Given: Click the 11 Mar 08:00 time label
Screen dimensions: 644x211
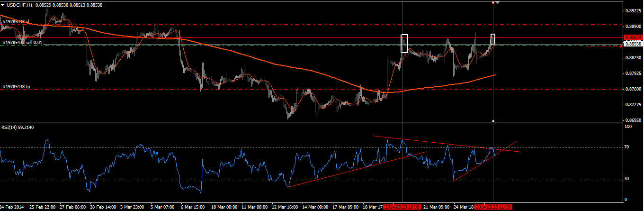Looking at the screenshot, I should [x=254, y=207].
